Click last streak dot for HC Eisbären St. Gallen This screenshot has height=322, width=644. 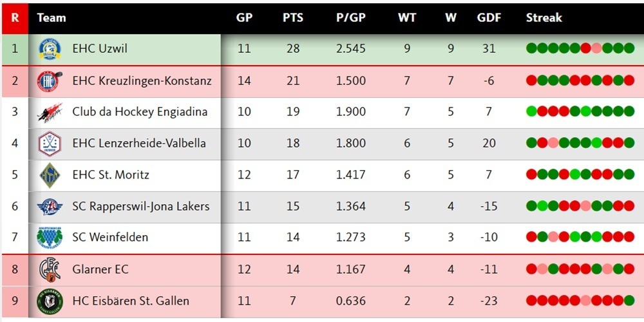coord(629,301)
